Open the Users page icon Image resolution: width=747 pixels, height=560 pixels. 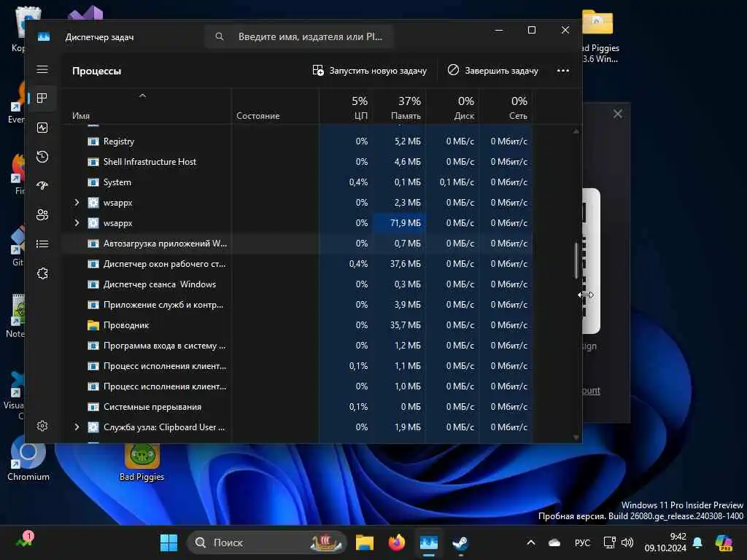coord(42,215)
